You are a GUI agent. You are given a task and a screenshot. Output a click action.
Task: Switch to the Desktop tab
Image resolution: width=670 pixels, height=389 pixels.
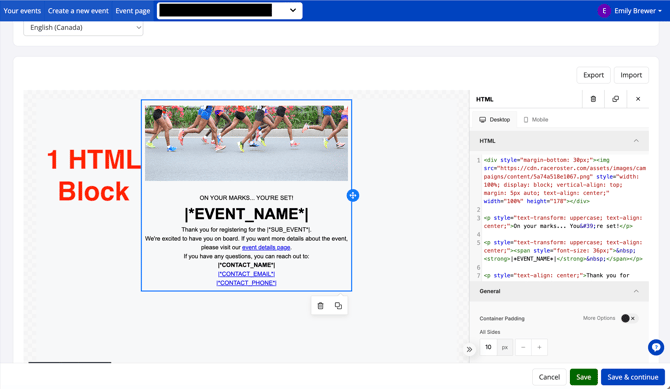tap(495, 120)
